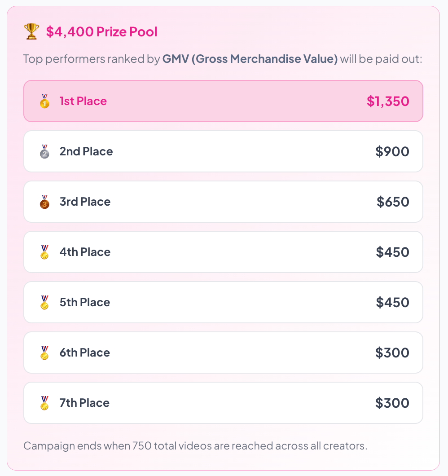Image resolution: width=448 pixels, height=476 pixels.
Task: Click the medal icon next to 4th Place
Action: [x=44, y=252]
